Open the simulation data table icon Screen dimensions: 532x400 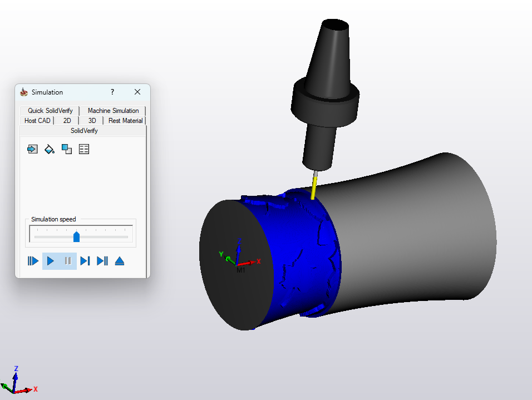83,149
